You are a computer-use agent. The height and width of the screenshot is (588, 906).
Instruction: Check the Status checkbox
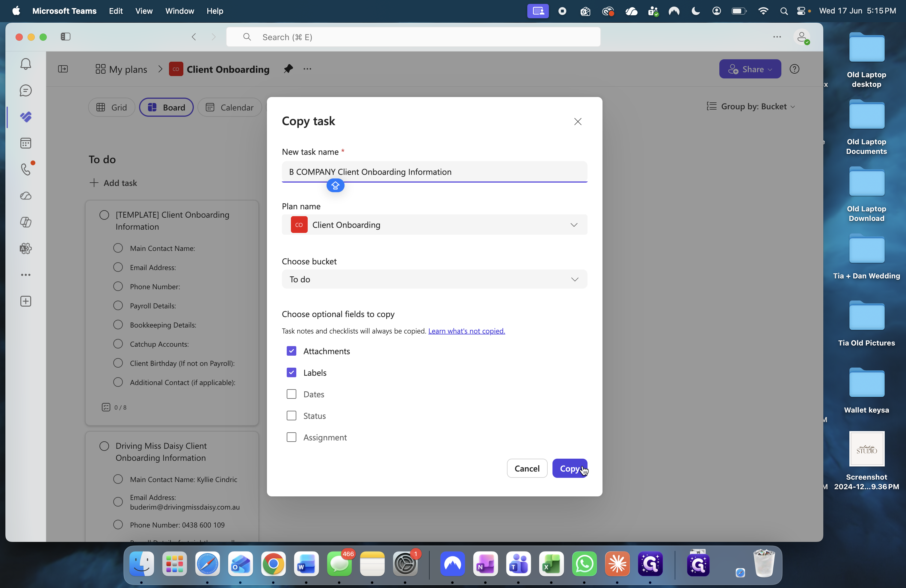click(291, 416)
